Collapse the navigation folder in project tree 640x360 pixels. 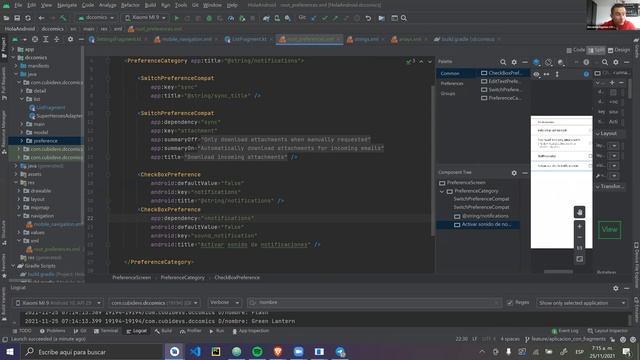click(19, 216)
